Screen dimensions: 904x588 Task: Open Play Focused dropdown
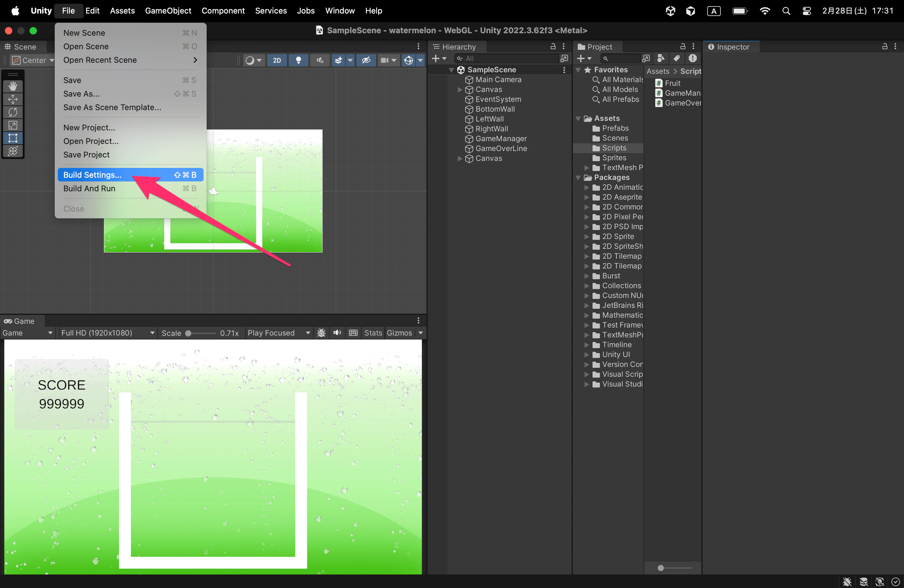click(279, 333)
